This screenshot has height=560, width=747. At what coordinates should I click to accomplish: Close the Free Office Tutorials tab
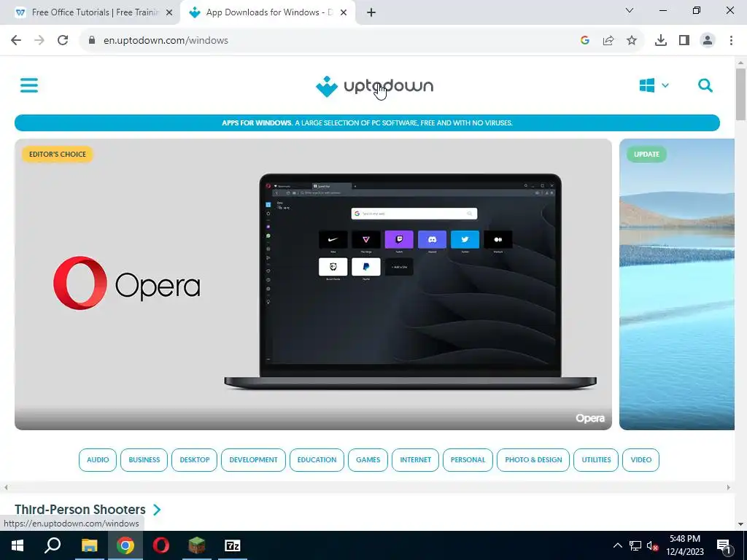click(169, 12)
